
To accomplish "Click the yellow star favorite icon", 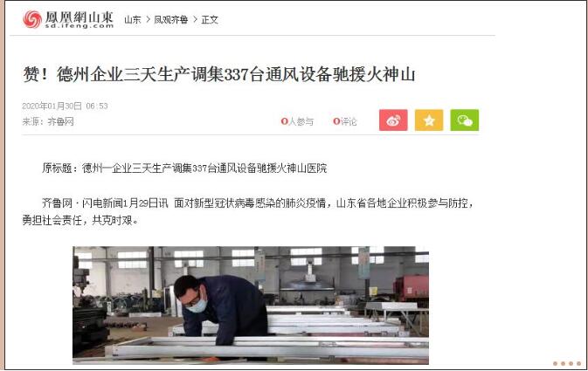I will click(429, 120).
